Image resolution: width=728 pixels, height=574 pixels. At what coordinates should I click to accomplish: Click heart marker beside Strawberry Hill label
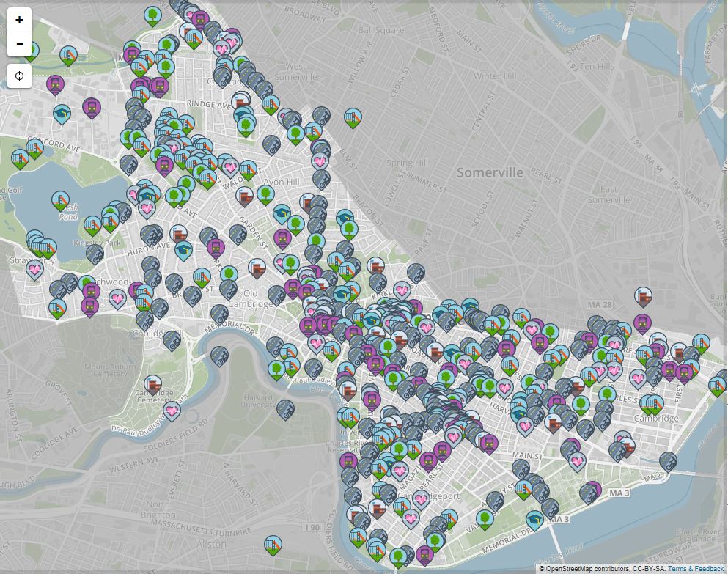[34, 269]
